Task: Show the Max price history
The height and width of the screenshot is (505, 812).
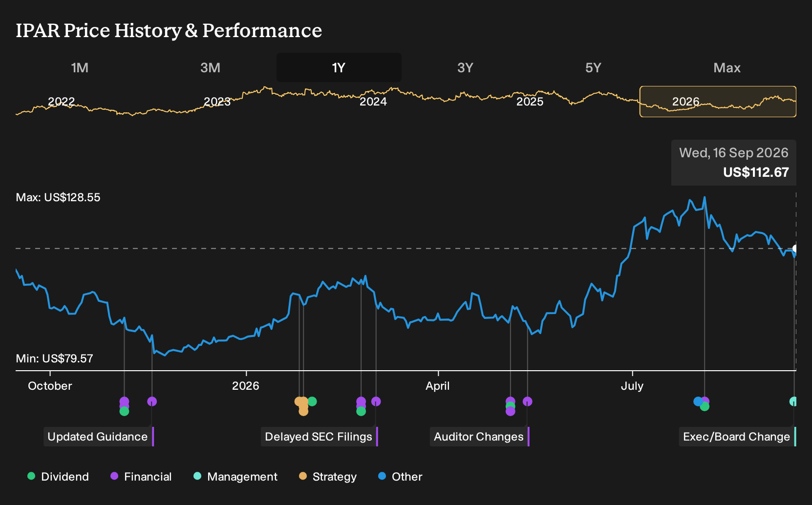Action: tap(727, 67)
